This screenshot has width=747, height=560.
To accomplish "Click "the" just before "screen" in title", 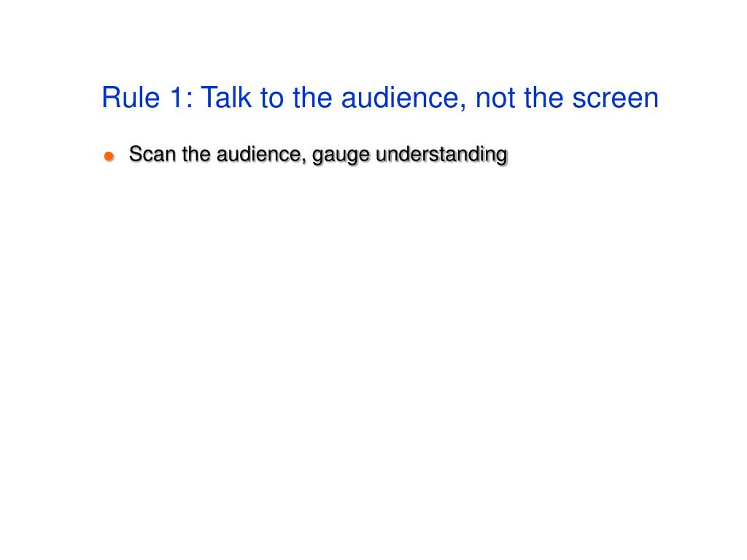I will (543, 98).
